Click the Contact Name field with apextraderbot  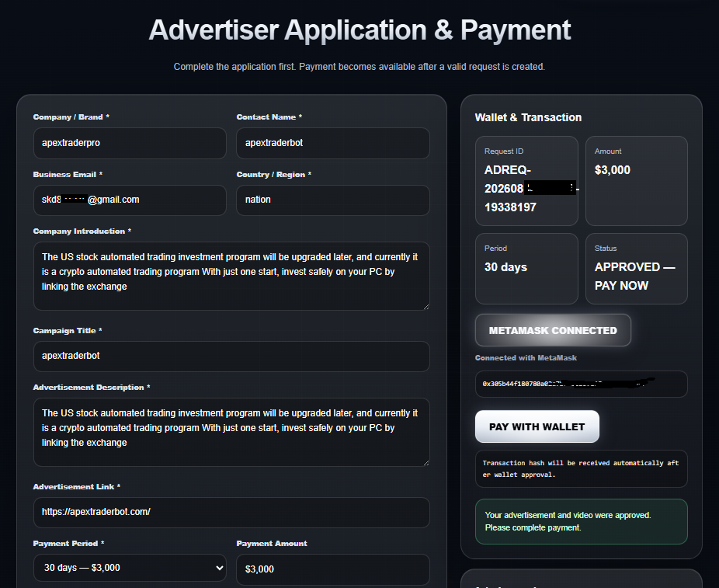click(333, 143)
